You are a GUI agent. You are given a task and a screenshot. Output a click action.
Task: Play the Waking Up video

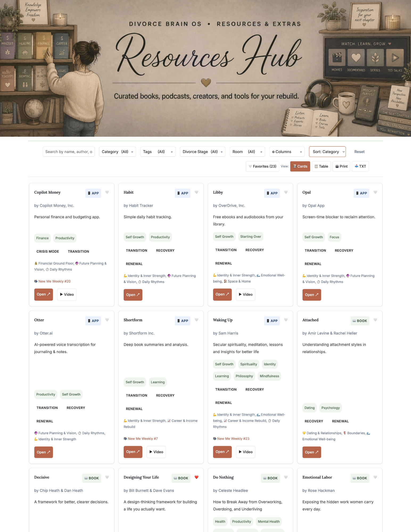pos(246,452)
